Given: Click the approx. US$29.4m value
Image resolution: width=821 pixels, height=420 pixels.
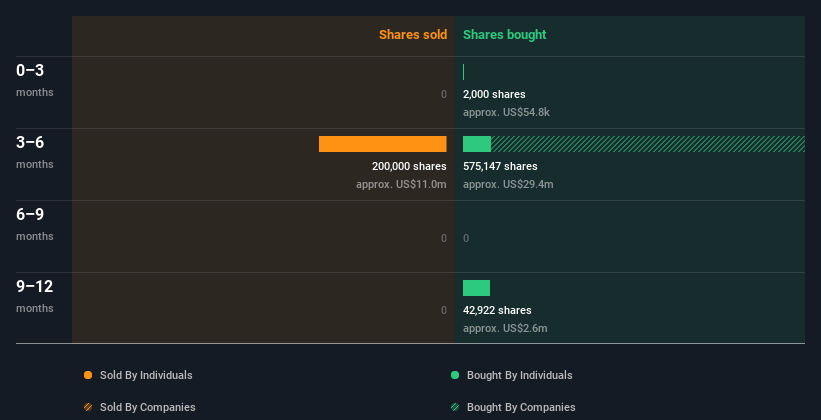Looking at the screenshot, I should pyautogui.click(x=508, y=184).
